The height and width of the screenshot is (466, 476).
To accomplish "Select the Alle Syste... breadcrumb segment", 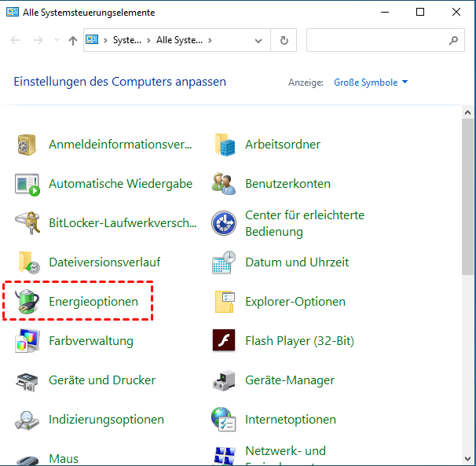I will 179,40.
